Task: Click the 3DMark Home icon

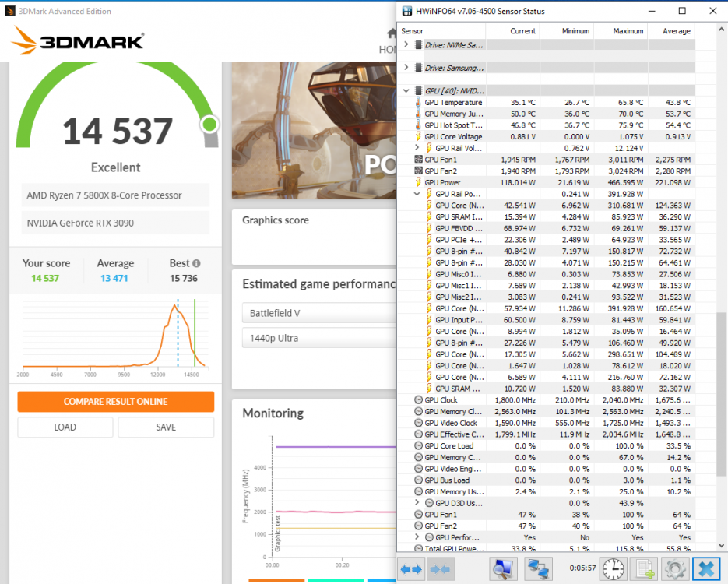Action: 392,33
